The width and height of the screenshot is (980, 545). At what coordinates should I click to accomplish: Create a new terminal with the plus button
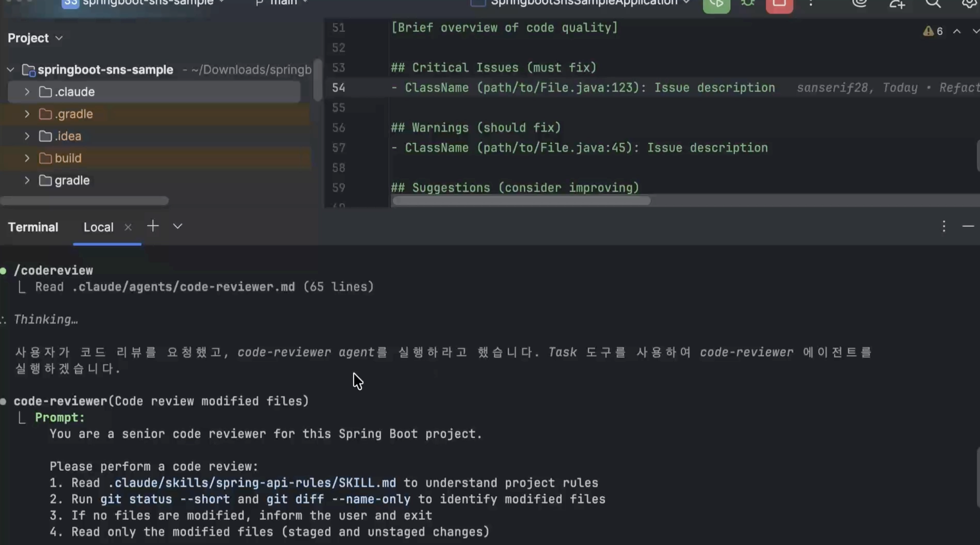pos(153,226)
